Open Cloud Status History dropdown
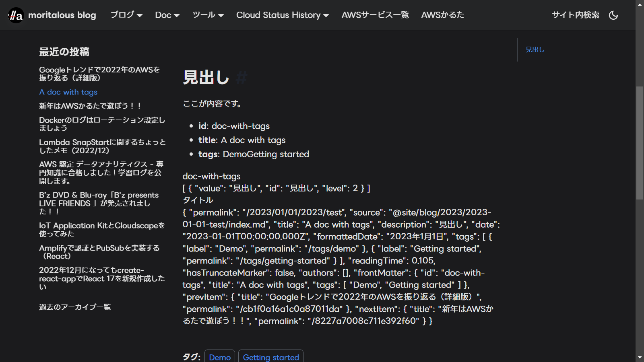The width and height of the screenshot is (644, 362). pos(282,15)
